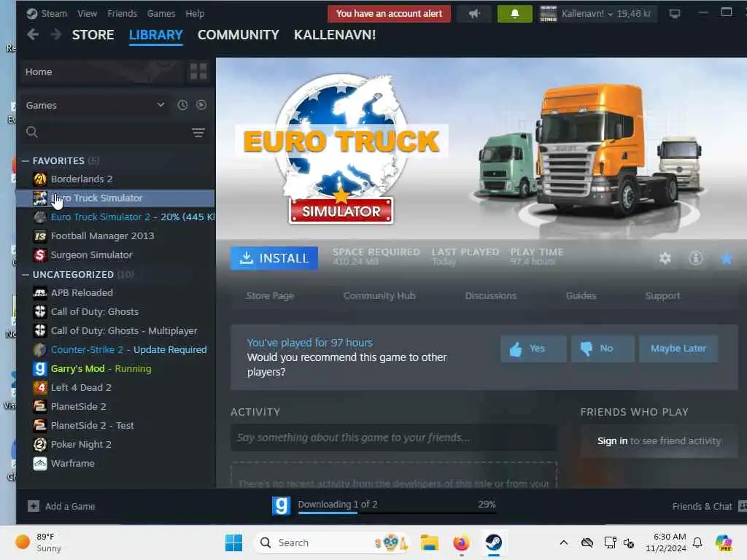747x560 pixels.
Task: Click the ready-to-play filter icon
Action: pyautogui.click(x=201, y=105)
